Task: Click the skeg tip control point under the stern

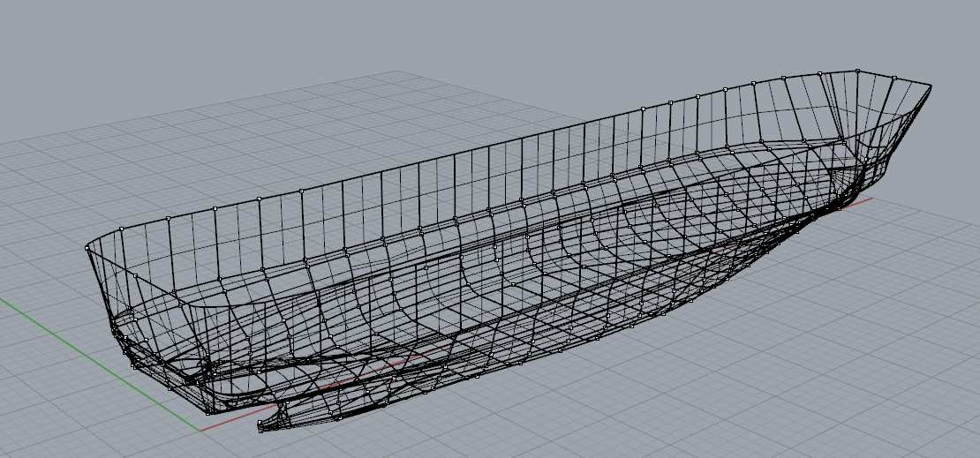Action: tap(260, 430)
